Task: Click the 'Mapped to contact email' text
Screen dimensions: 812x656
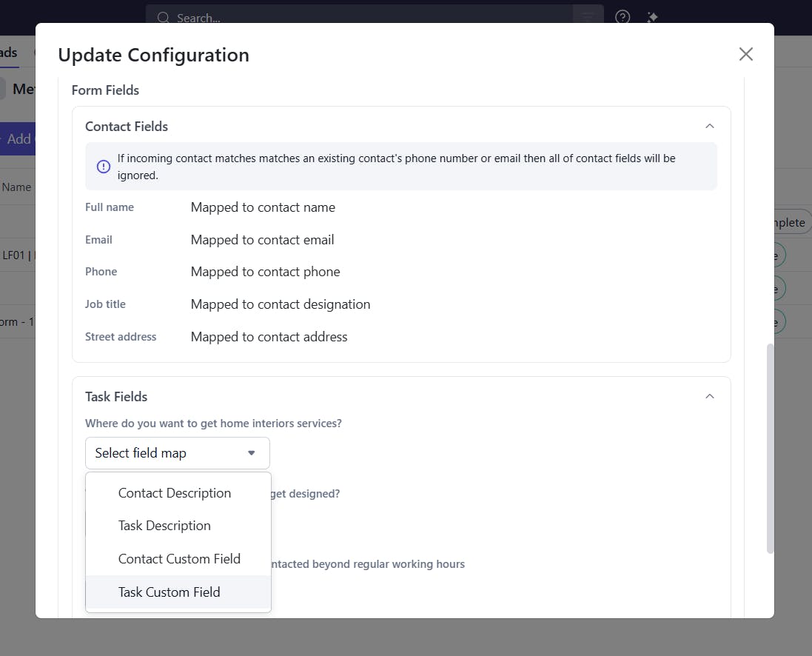Action: (x=262, y=240)
